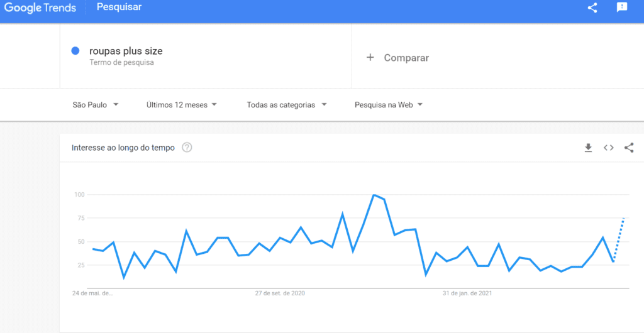Download the chart data as CSV
The image size is (644, 333).
[x=588, y=148]
